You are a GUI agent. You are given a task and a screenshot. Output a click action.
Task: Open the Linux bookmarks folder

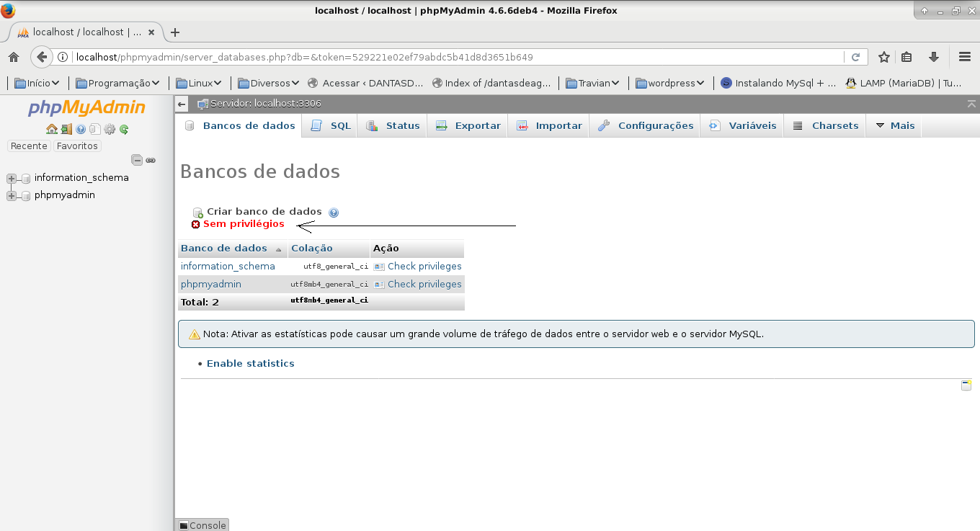click(x=199, y=83)
